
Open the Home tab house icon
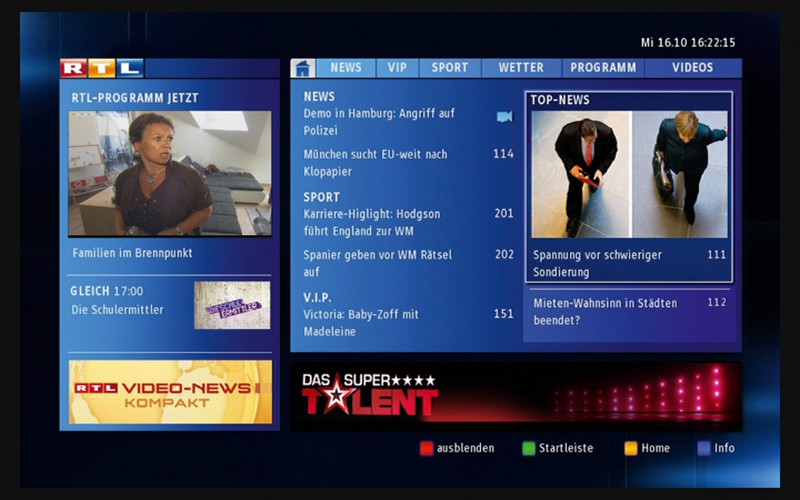pos(303,68)
